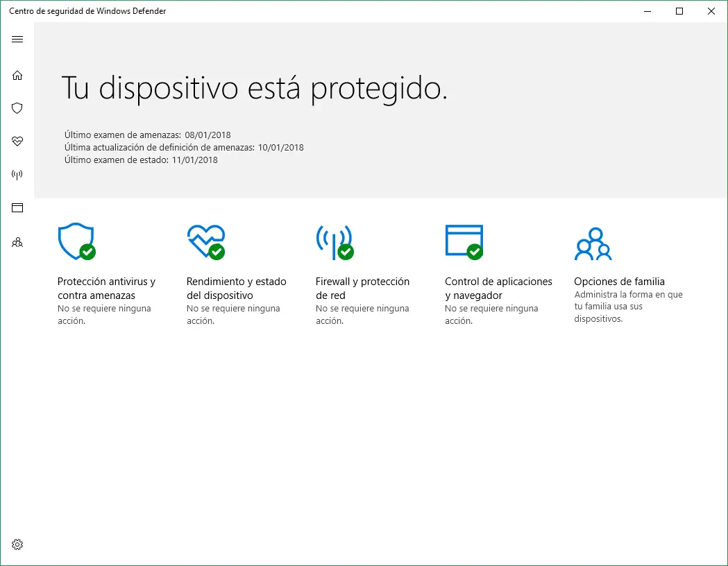Open Firewall y protección de red
728x566 pixels.
pyautogui.click(x=362, y=288)
